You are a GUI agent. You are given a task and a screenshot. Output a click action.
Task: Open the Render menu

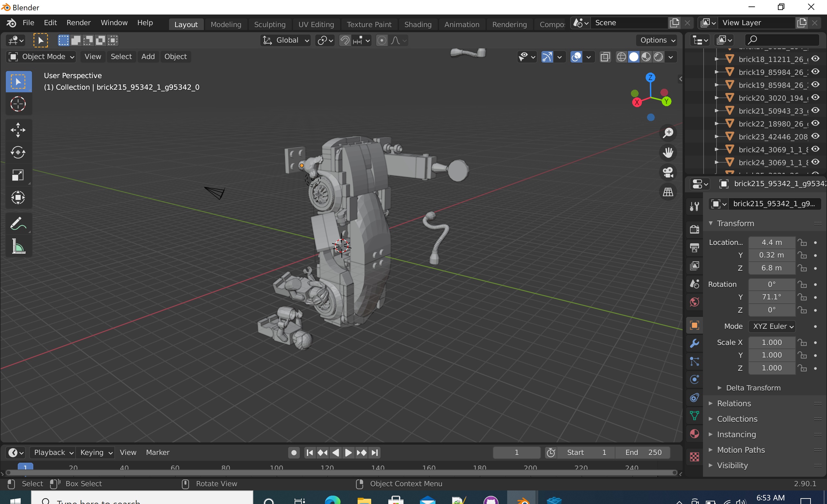pos(79,23)
